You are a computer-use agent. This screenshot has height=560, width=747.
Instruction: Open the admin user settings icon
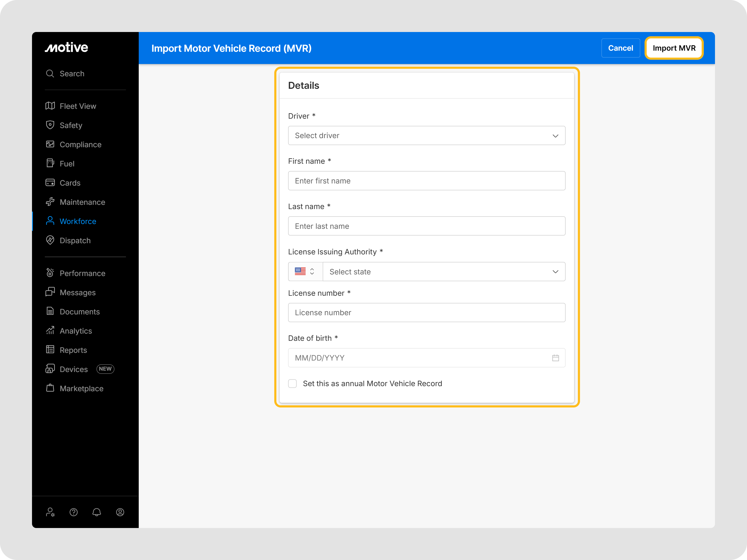[x=50, y=512]
